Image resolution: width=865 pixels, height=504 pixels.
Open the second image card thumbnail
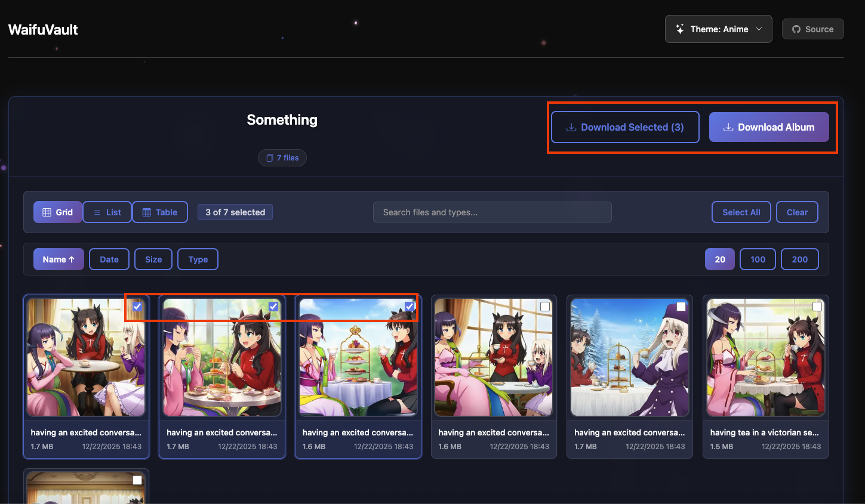tap(222, 357)
